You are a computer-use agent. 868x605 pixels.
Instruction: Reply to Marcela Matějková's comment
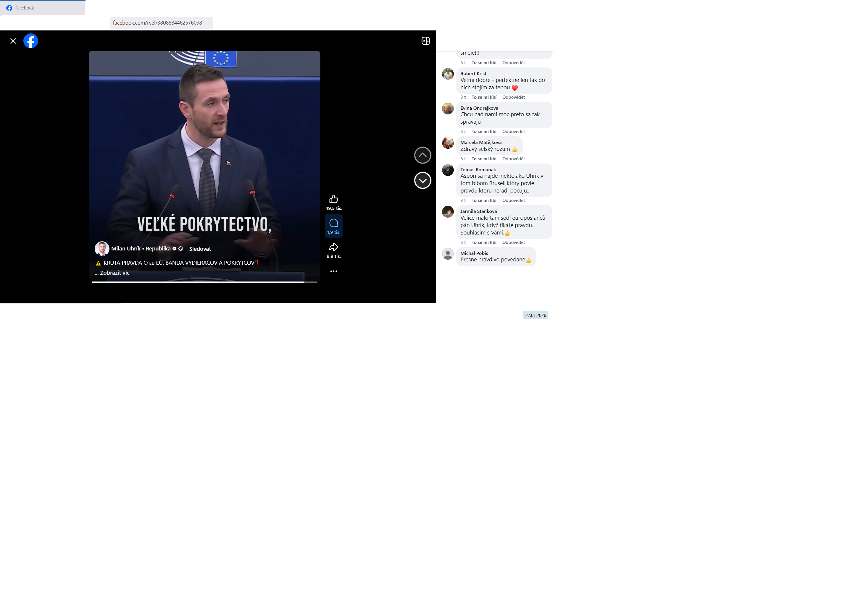[513, 159]
